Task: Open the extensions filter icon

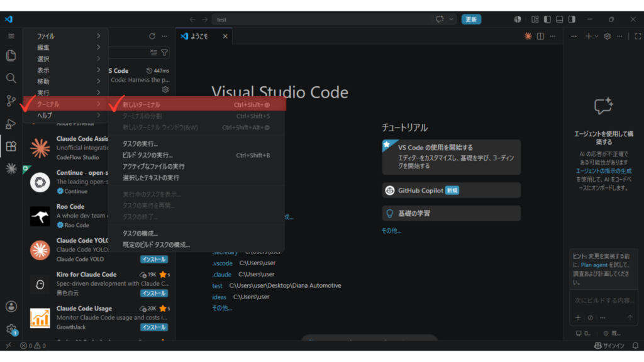Action: point(164,53)
